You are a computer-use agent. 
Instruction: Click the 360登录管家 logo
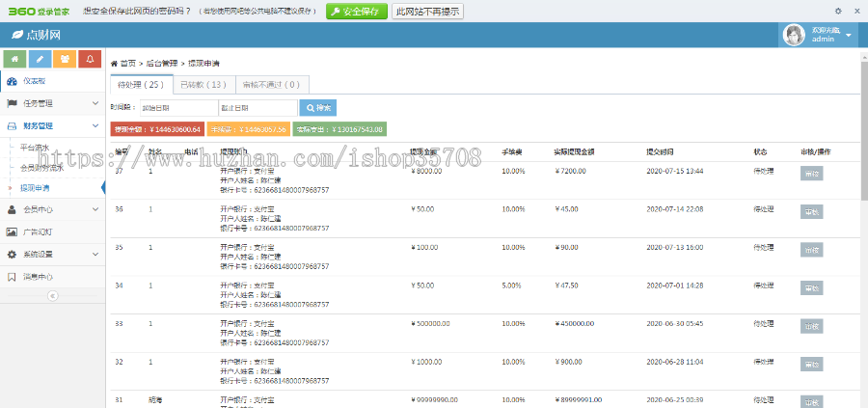(x=41, y=11)
